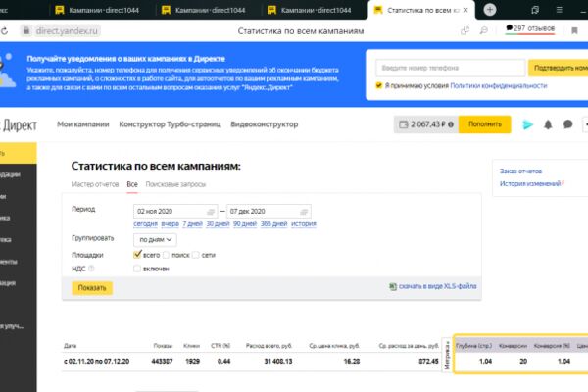Viewport: 588px width, 392px height.
Task: Click the история period link
Action: click(x=304, y=224)
